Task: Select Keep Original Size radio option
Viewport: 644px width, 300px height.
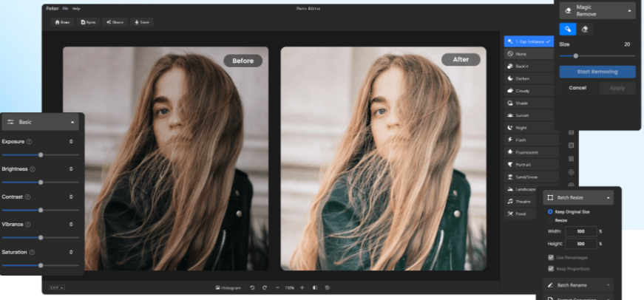Action: [549, 212]
